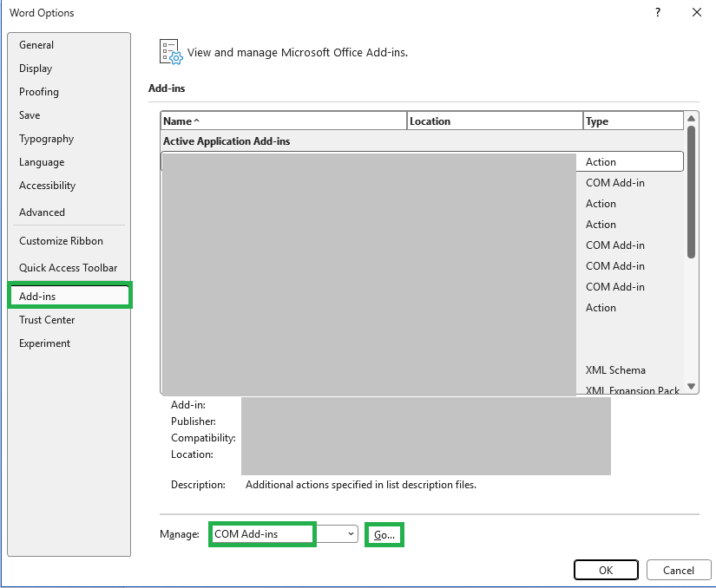Confirm with the OK button

[x=606, y=570]
